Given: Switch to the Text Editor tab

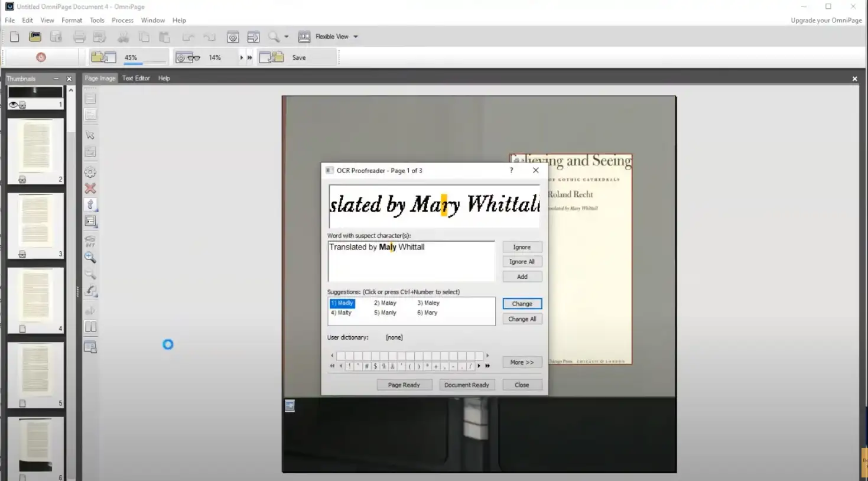Looking at the screenshot, I should pyautogui.click(x=136, y=78).
